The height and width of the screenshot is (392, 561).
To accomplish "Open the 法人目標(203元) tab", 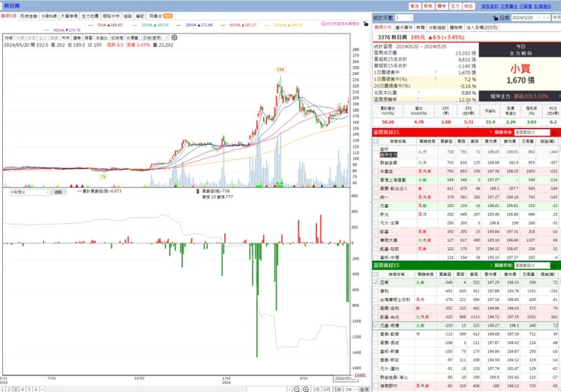I will [x=482, y=27].
